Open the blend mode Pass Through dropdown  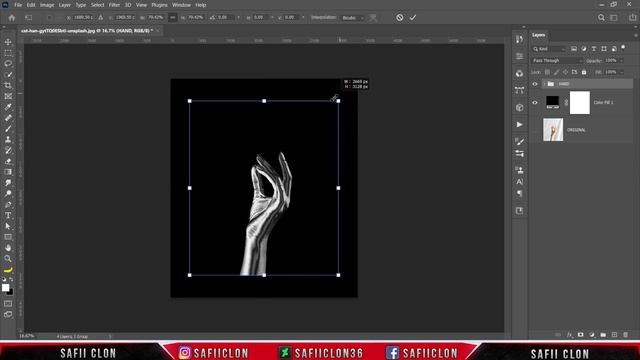pos(557,60)
